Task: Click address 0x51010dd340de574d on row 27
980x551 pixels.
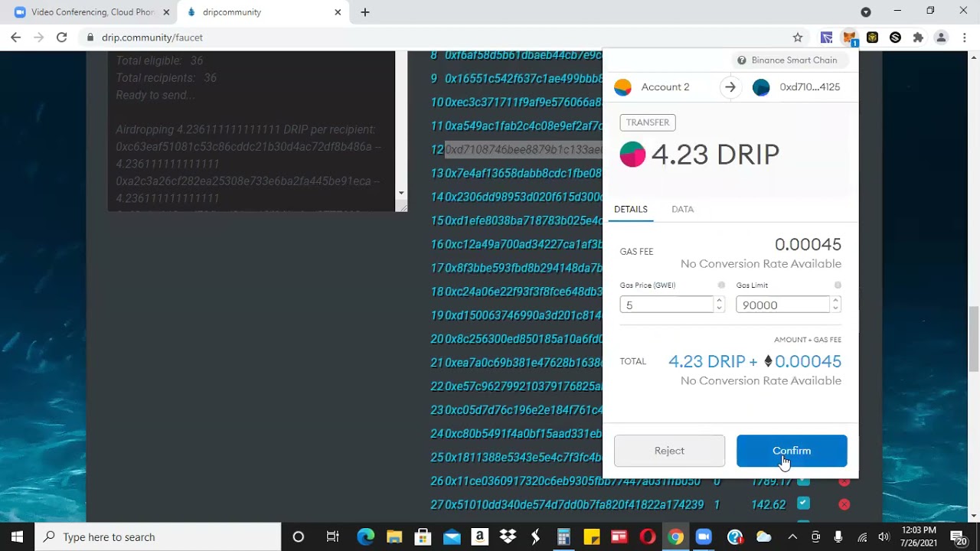Action: pos(574,504)
